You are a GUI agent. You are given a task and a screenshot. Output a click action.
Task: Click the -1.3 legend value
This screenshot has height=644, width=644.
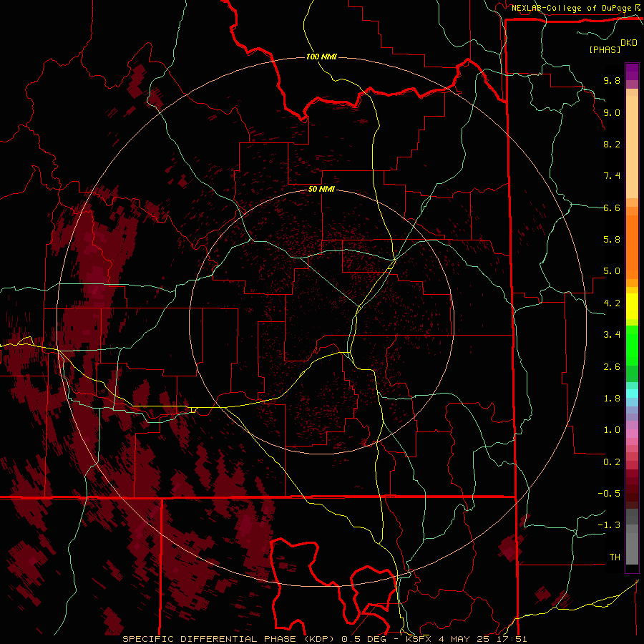(609, 525)
